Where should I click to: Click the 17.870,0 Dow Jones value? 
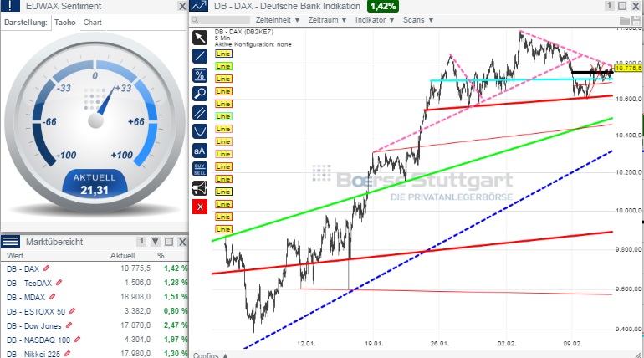[135, 325]
